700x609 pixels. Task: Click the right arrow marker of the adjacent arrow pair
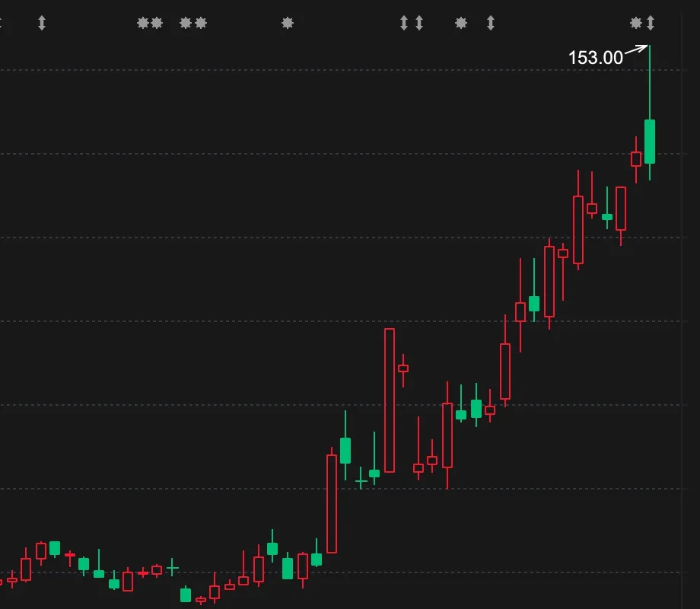(x=419, y=23)
